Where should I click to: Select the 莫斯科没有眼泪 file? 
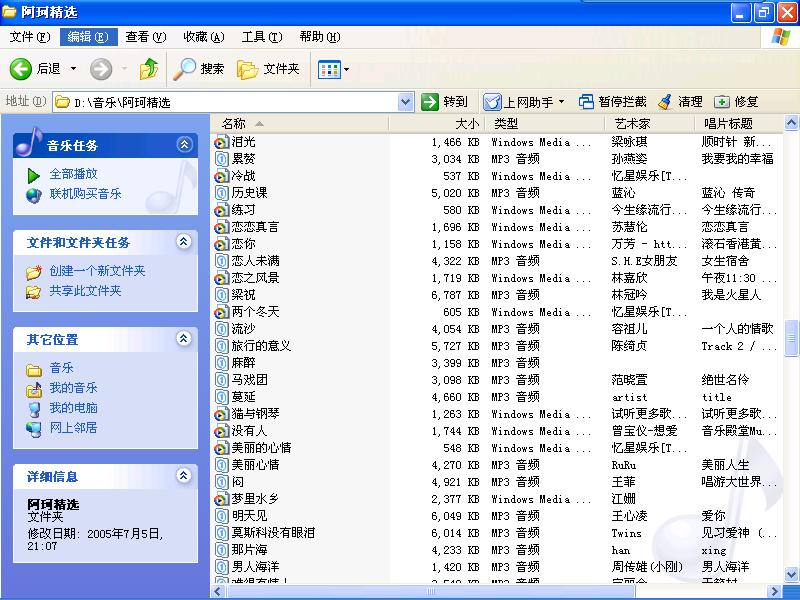coord(272,533)
